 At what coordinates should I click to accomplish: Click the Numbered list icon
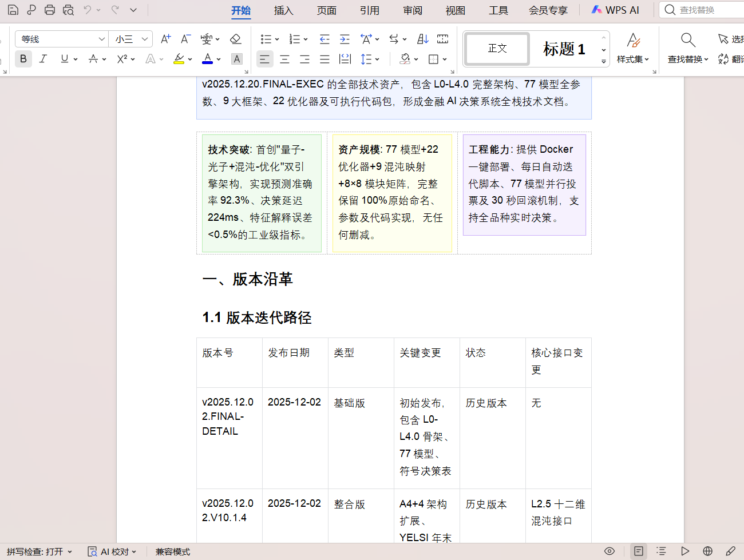tap(294, 39)
